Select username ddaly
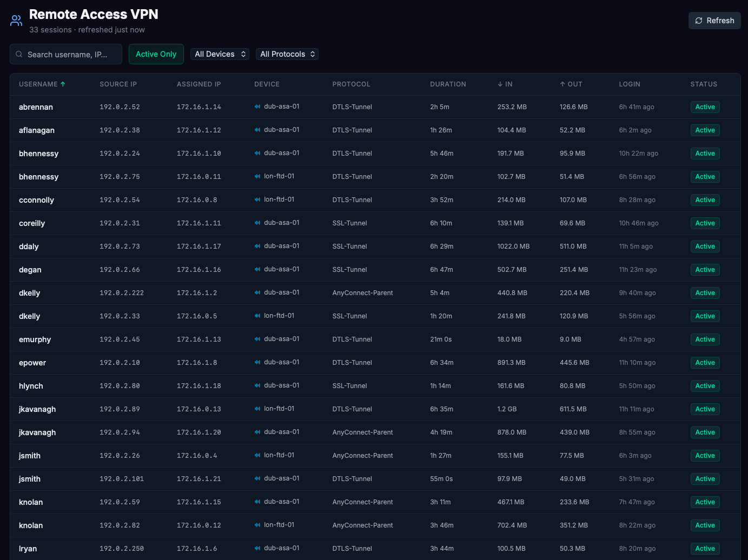The width and height of the screenshot is (748, 560). coord(29,246)
